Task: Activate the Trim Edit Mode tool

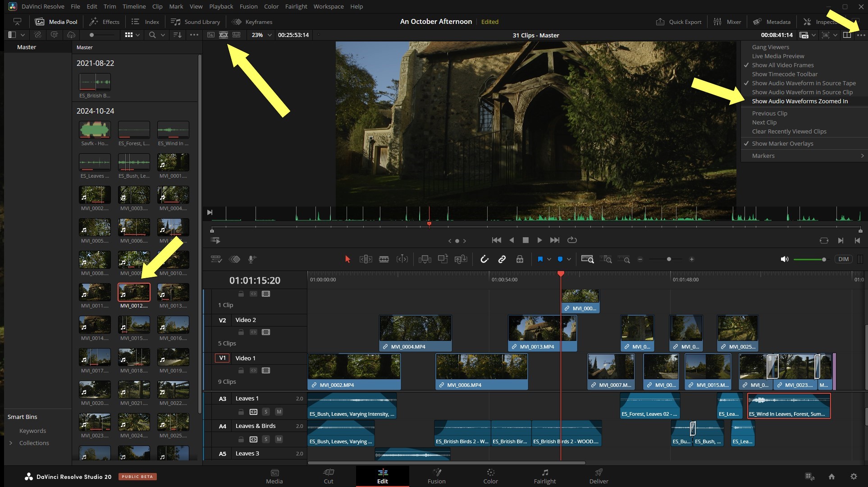Action: click(365, 259)
